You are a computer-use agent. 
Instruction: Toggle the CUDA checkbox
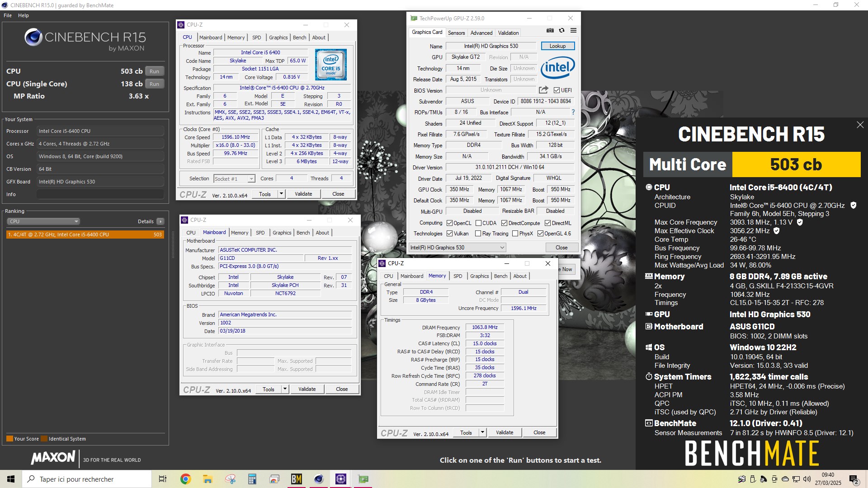click(x=478, y=223)
